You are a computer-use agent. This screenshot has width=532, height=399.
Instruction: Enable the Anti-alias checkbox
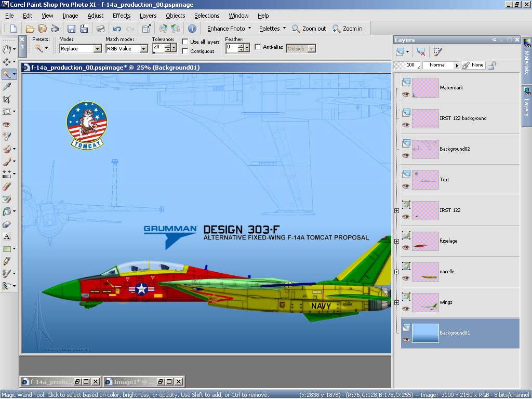258,47
